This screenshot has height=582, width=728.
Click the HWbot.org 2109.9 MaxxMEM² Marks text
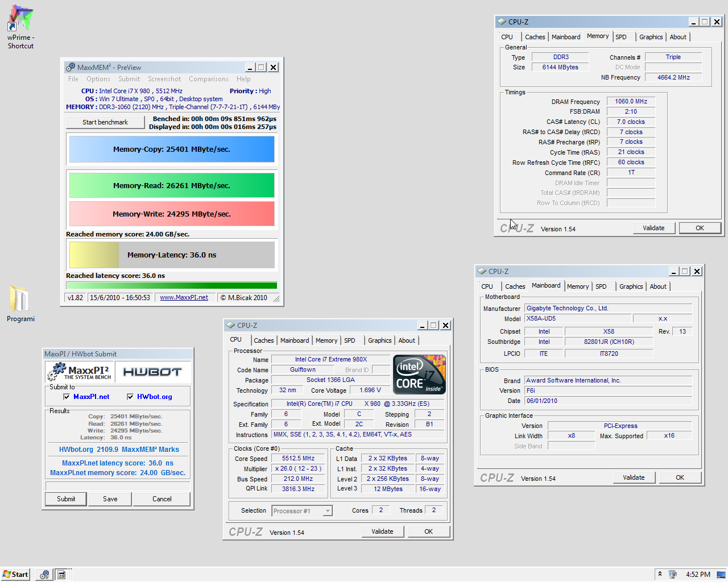119,450
